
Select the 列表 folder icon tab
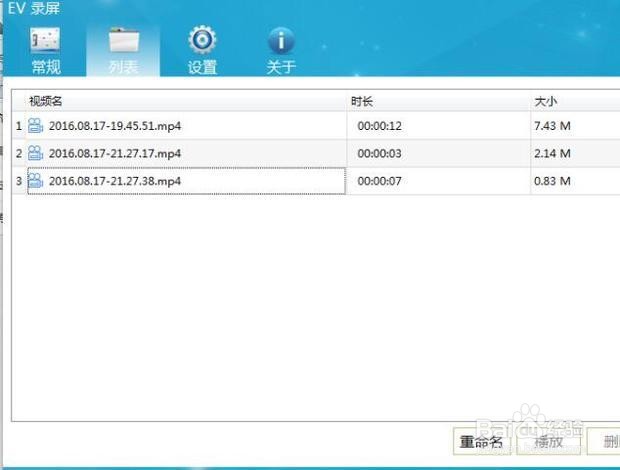[x=124, y=40]
